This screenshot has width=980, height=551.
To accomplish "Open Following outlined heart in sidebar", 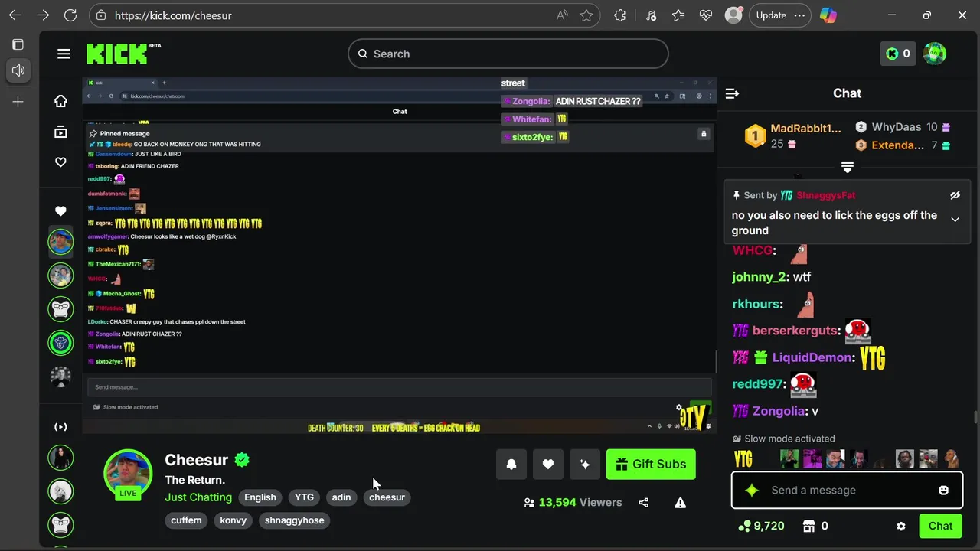I will point(60,162).
